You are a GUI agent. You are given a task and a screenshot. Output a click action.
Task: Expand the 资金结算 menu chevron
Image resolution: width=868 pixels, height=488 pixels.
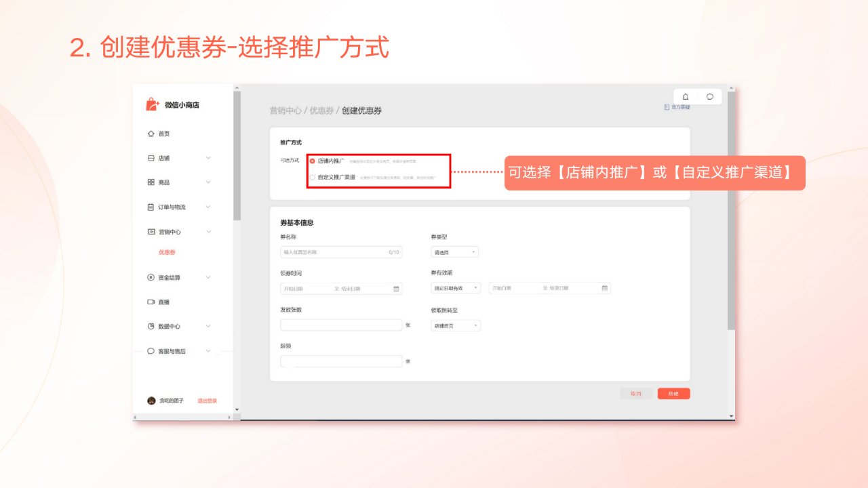[x=208, y=277]
